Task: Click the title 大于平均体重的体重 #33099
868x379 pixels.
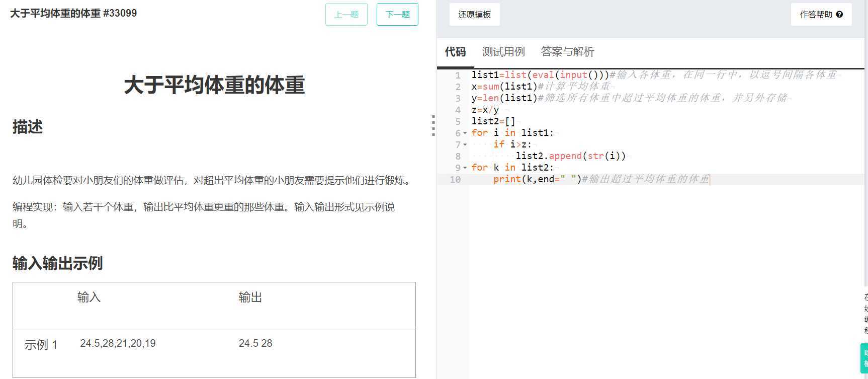Action: (73, 13)
